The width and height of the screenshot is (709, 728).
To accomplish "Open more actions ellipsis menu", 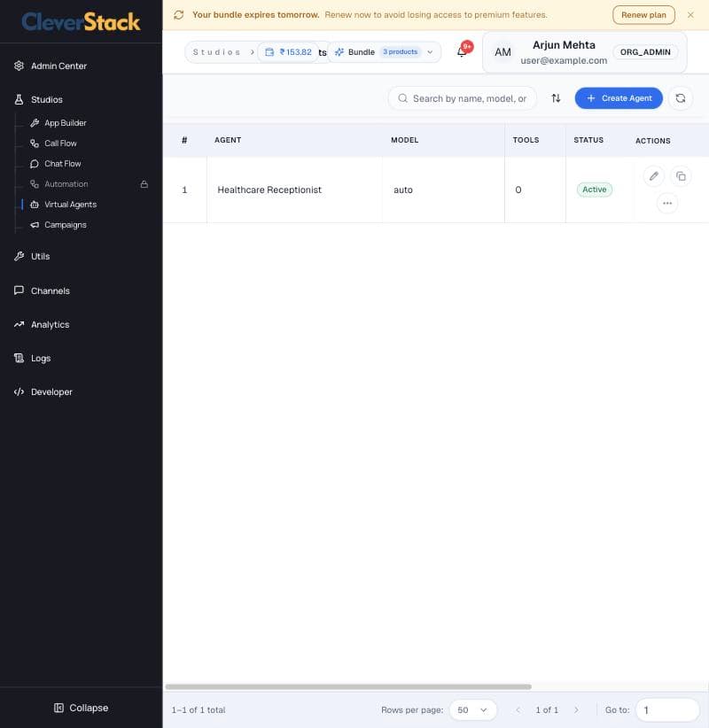I will [667, 204].
